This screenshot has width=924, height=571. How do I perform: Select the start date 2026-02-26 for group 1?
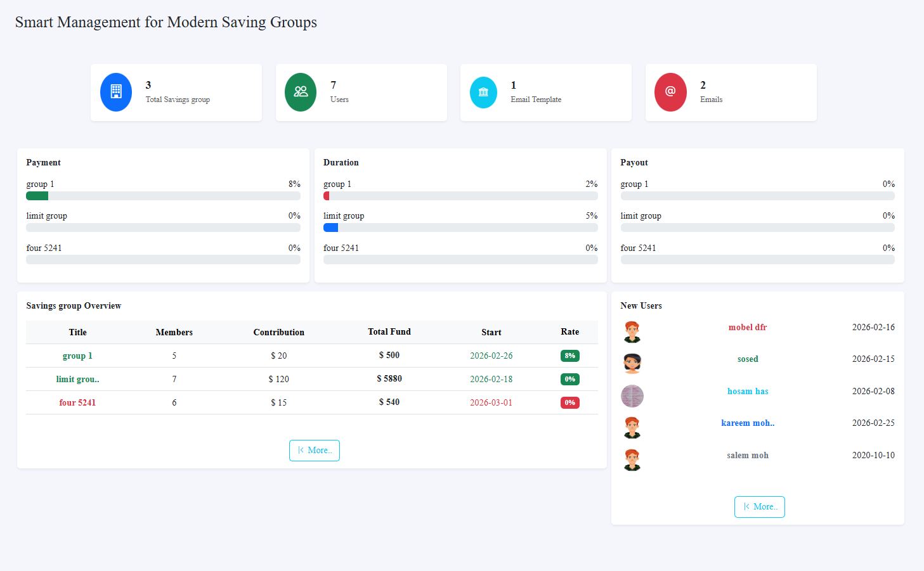pyautogui.click(x=491, y=356)
